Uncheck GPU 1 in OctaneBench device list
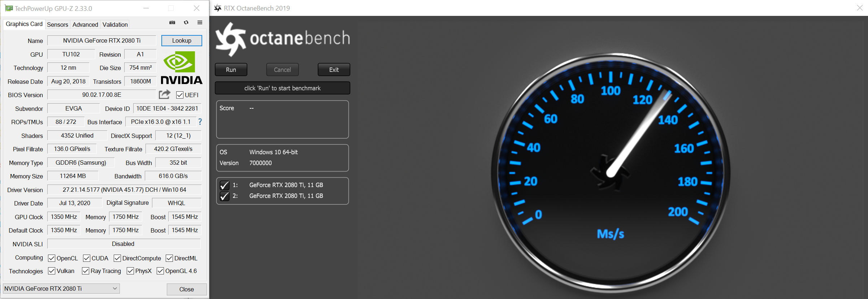868x299 pixels. tap(224, 185)
